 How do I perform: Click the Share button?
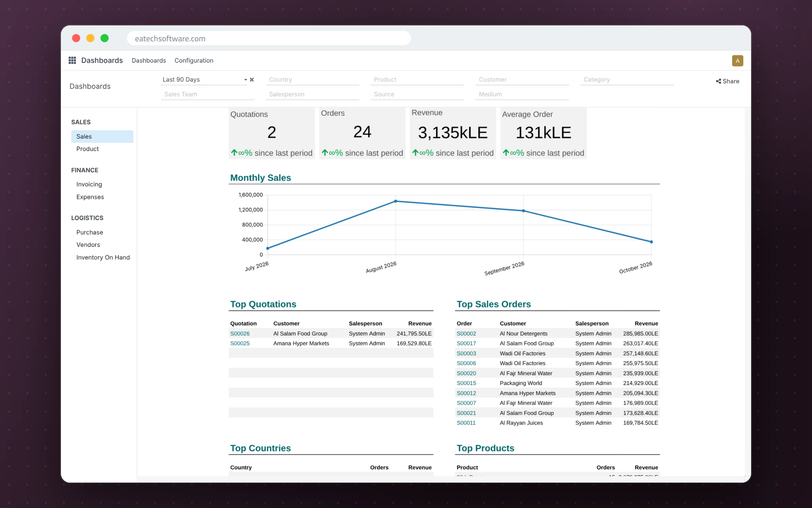pos(727,81)
